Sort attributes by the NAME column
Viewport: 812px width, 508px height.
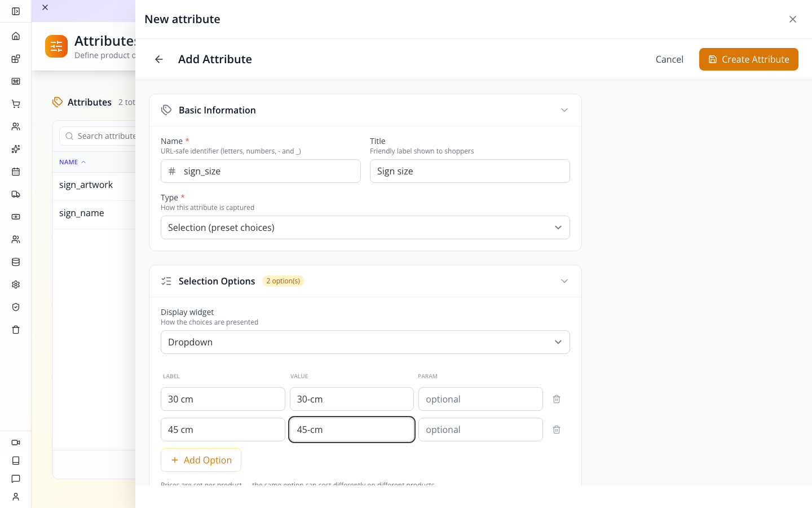72,162
